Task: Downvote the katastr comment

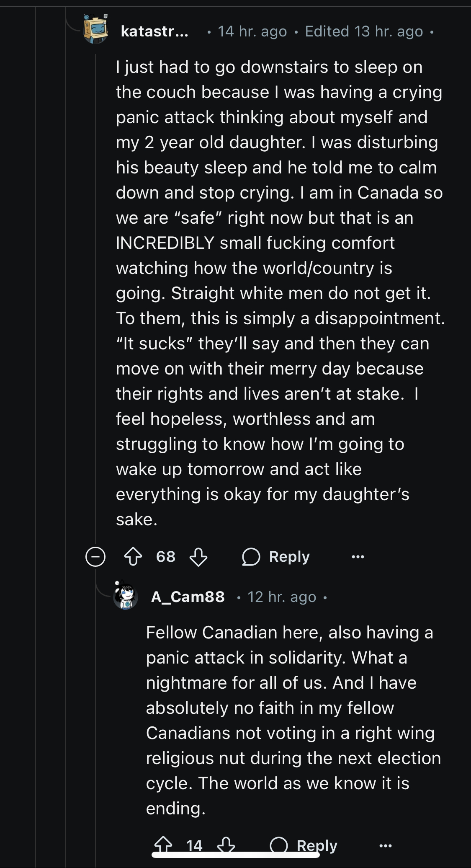Action: tap(198, 557)
